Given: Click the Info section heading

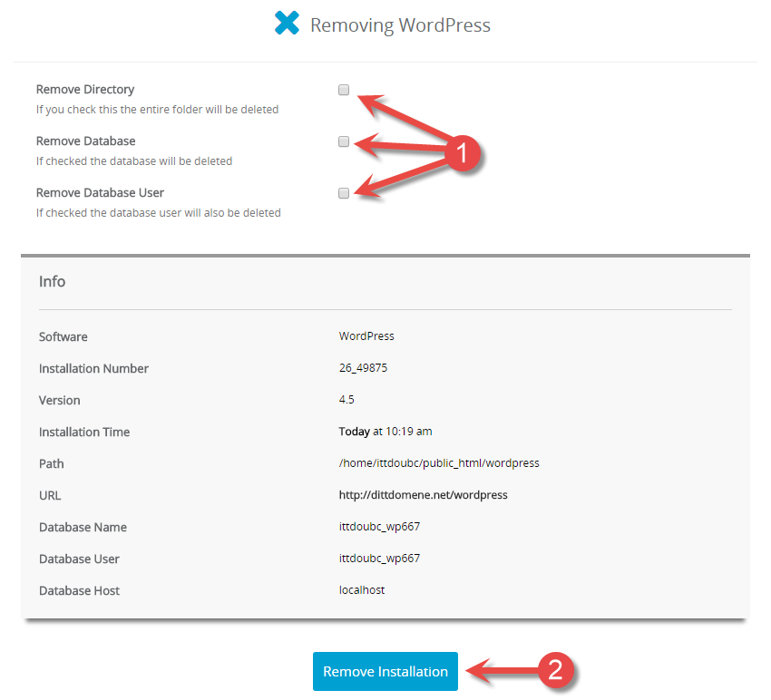Looking at the screenshot, I should pyautogui.click(x=52, y=281).
